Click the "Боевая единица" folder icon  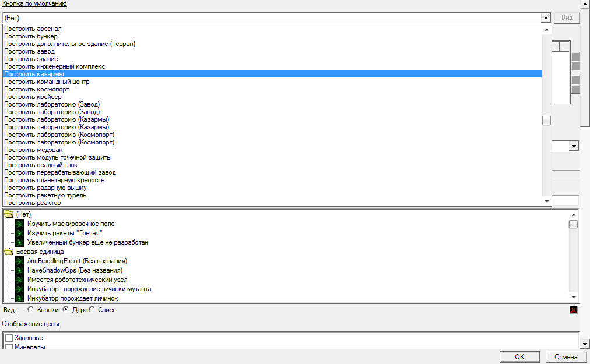pos(9,252)
